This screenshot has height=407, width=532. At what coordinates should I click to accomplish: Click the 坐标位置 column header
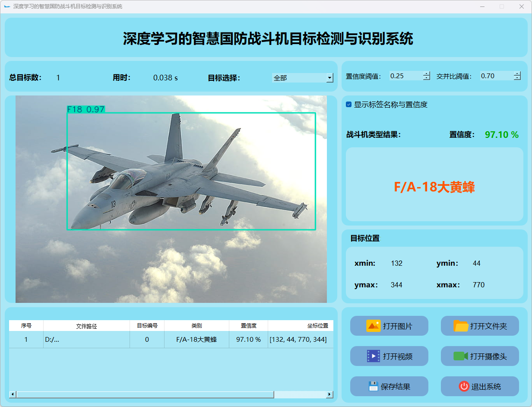point(301,326)
